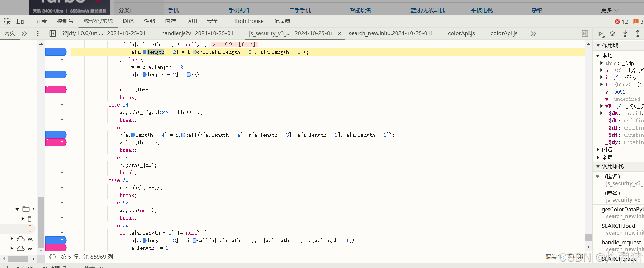Viewport: 644px width, 268px height.
Task: Step into next function call
Action: pyautogui.click(x=625, y=33)
